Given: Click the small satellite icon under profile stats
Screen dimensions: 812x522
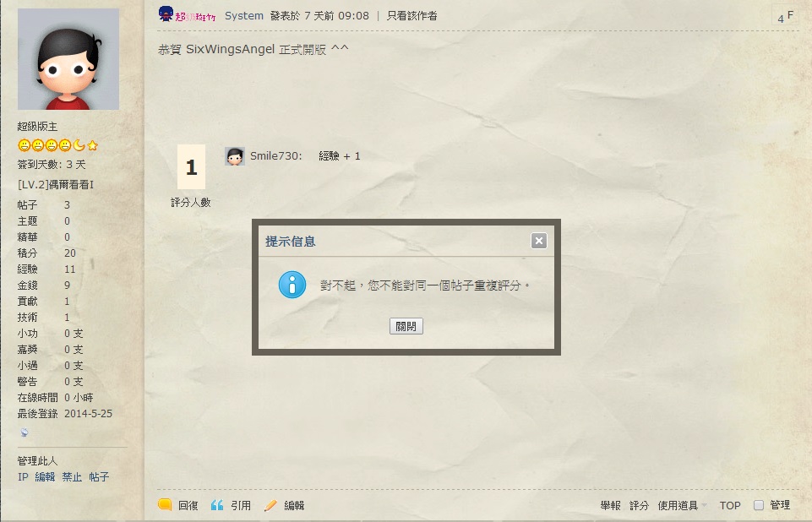Looking at the screenshot, I should click(25, 432).
